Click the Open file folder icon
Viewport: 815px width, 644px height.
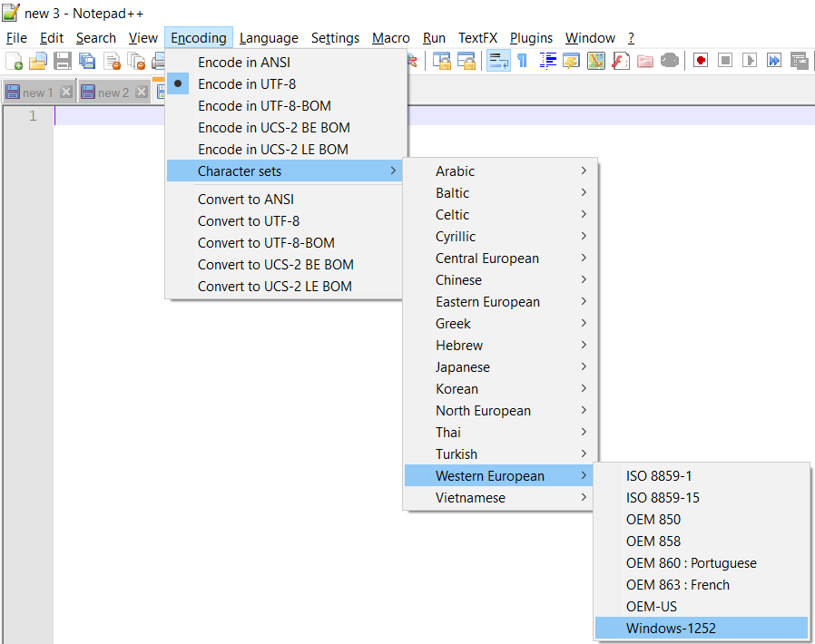38,61
